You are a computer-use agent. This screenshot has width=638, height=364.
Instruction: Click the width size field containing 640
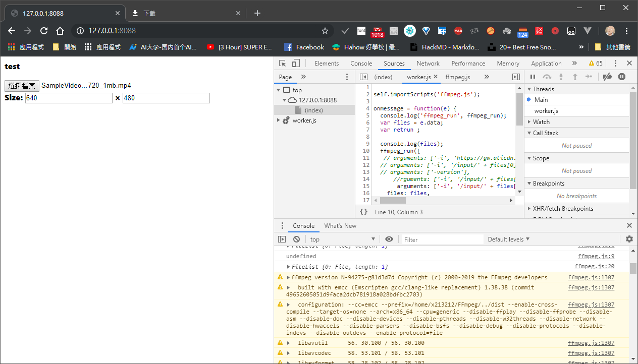[69, 98]
